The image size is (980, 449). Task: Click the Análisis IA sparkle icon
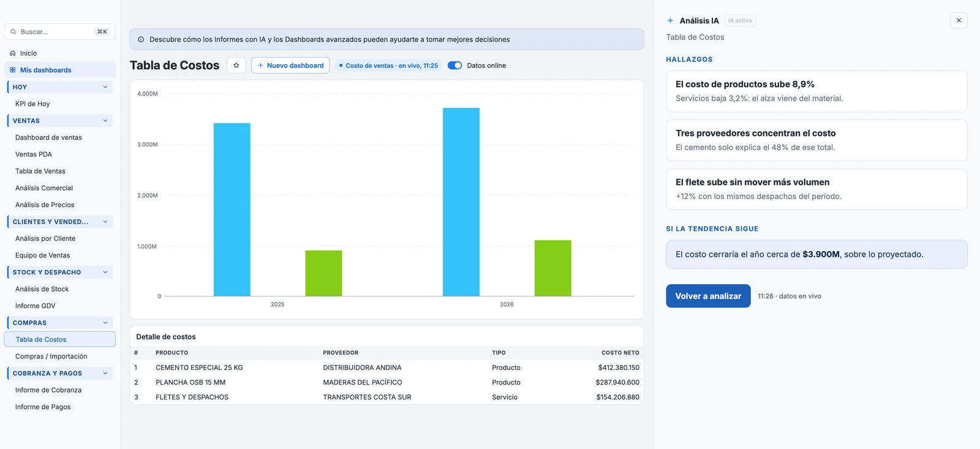pos(670,21)
